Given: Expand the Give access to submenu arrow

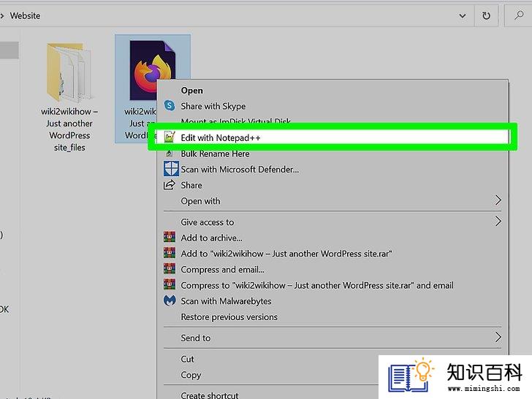Looking at the screenshot, I should (x=498, y=221).
